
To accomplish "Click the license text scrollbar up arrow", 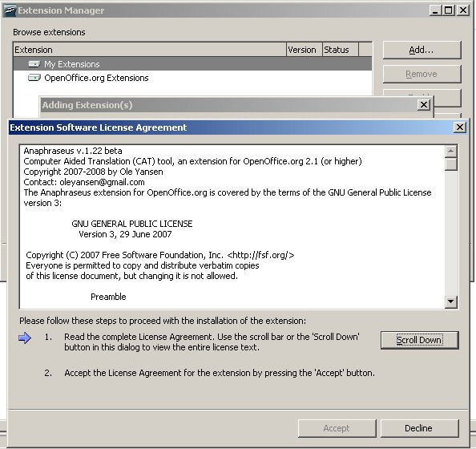I will 451,151.
